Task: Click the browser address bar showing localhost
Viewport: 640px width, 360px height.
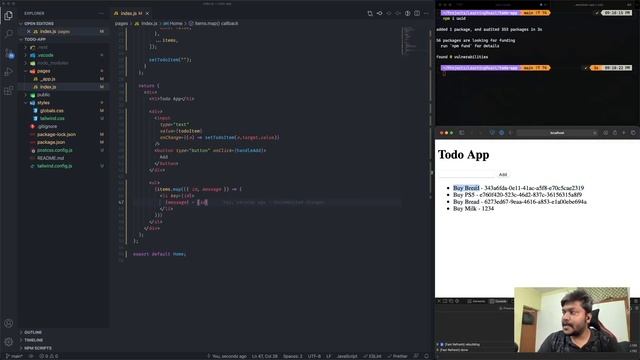Action: pos(557,133)
